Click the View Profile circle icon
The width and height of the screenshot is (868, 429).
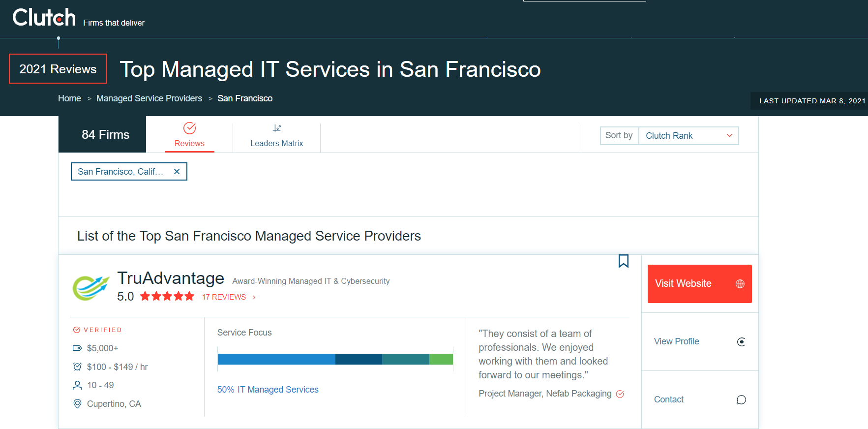[x=741, y=342]
